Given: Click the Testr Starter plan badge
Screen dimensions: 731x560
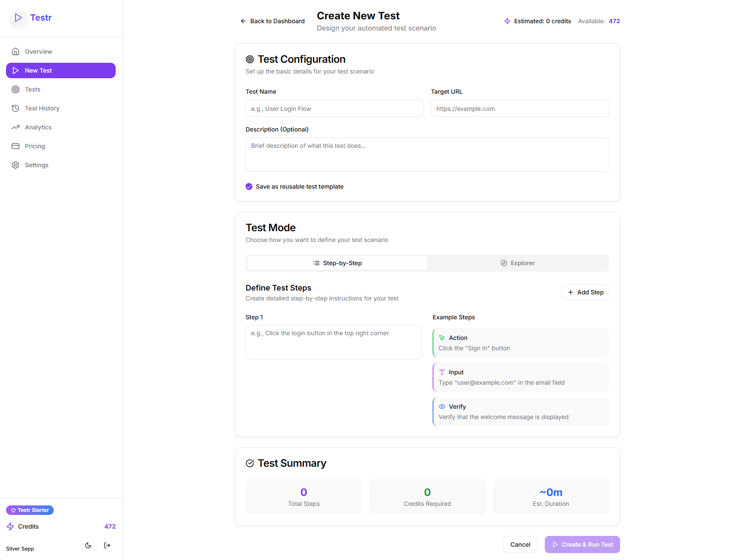Looking at the screenshot, I should 30,510.
